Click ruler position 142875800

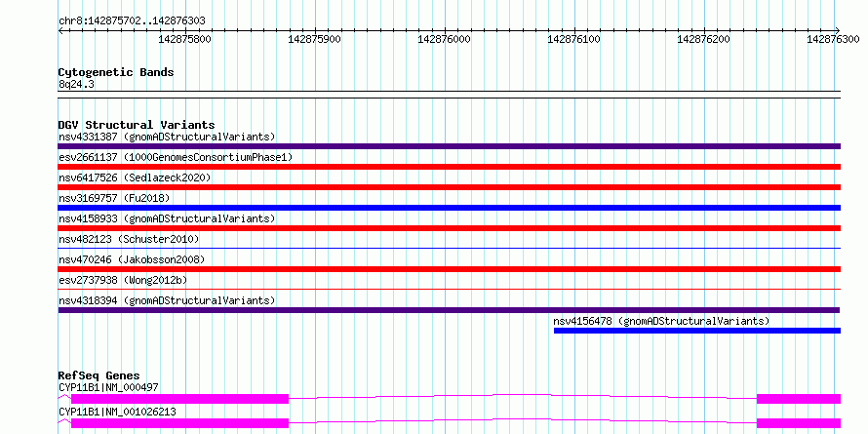click(184, 39)
